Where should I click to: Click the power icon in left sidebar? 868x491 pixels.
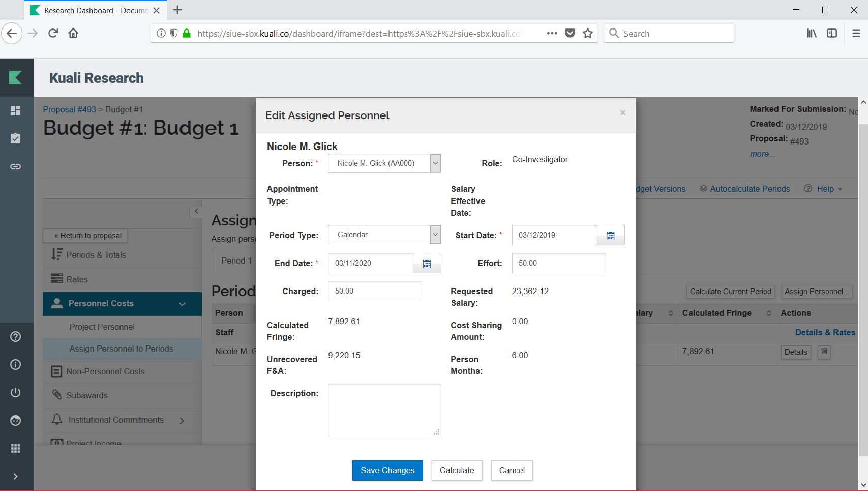(x=16, y=392)
